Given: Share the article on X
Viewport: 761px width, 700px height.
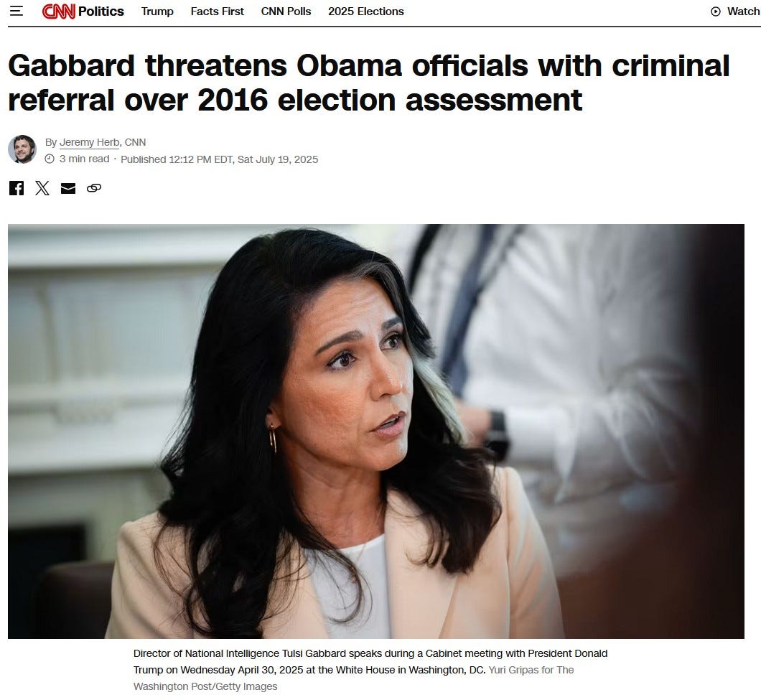Looking at the screenshot, I should (42, 188).
